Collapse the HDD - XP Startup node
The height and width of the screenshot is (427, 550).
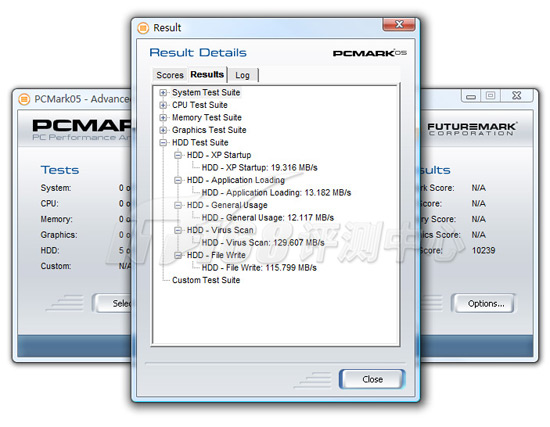coord(178,155)
